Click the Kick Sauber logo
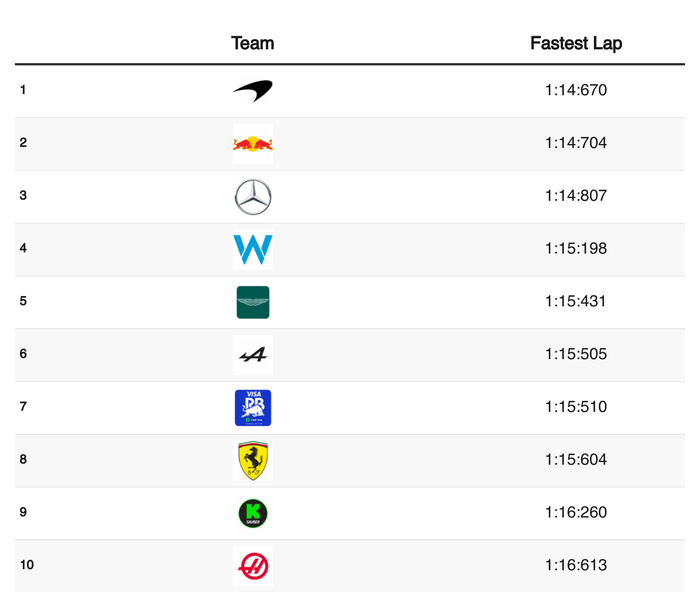 click(252, 513)
